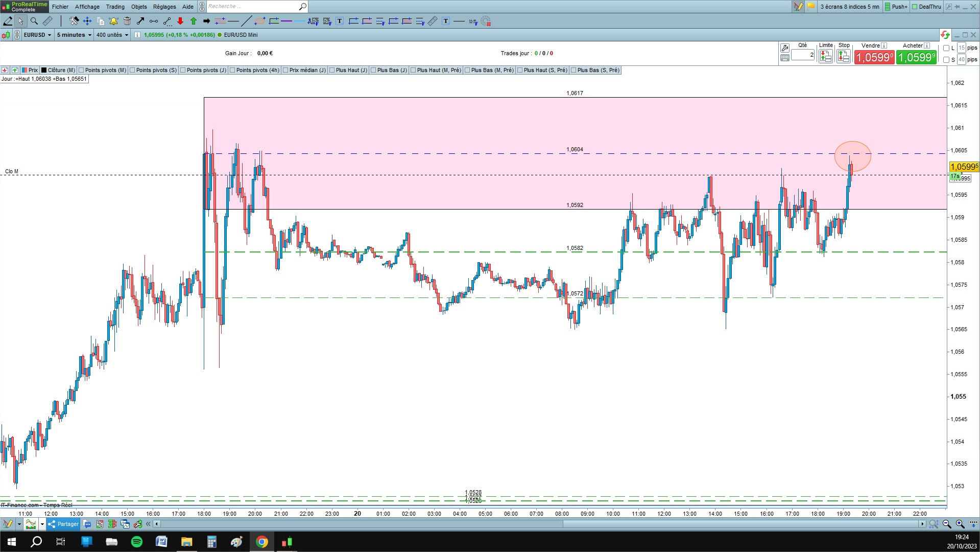980x552 pixels.
Task: Collapse bottom toolbar with double chevron
Action: [149, 524]
